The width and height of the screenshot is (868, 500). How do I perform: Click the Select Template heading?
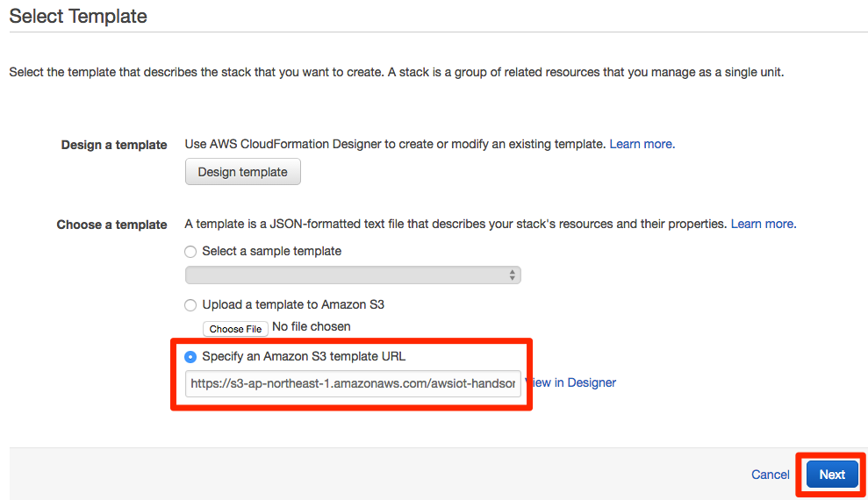click(78, 17)
